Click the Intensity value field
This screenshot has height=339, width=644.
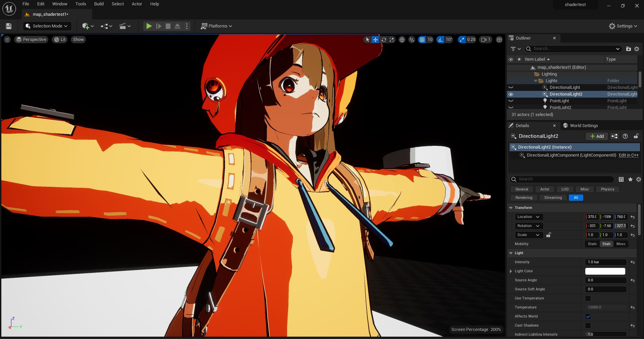pos(606,262)
